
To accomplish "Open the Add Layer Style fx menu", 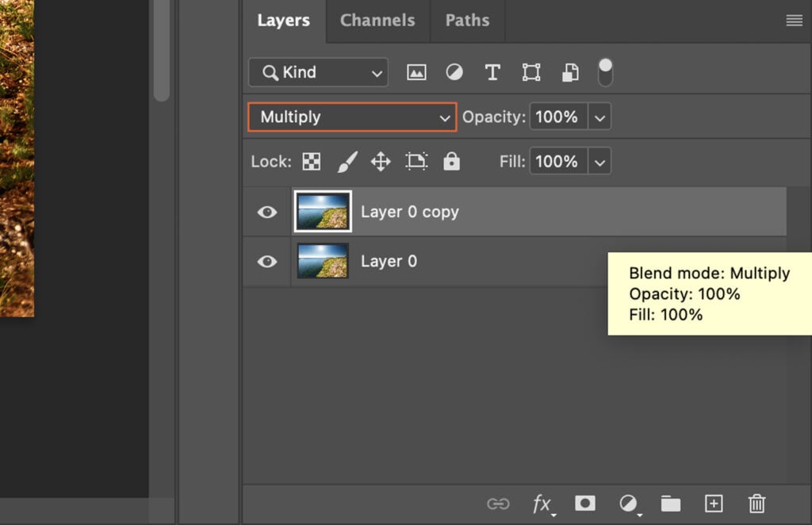I will pos(543,504).
